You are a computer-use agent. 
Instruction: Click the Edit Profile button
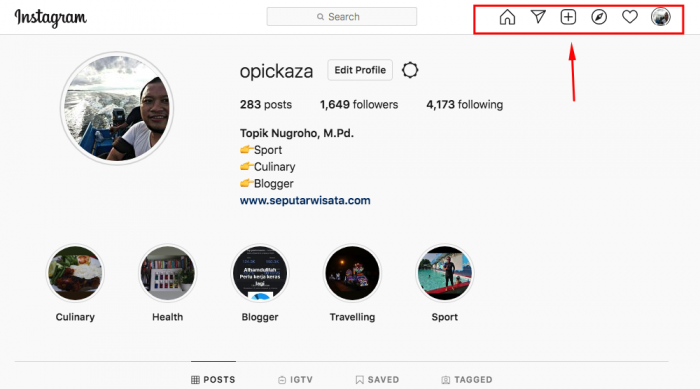pos(360,70)
